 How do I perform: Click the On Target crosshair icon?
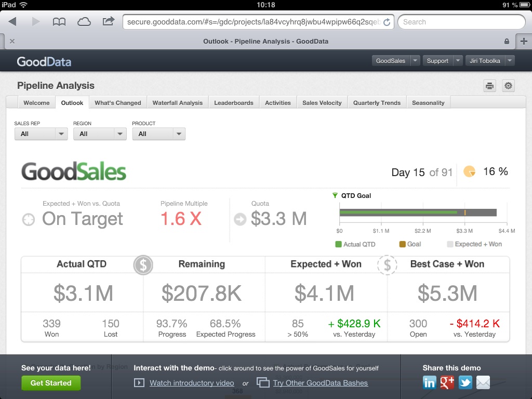coord(29,220)
